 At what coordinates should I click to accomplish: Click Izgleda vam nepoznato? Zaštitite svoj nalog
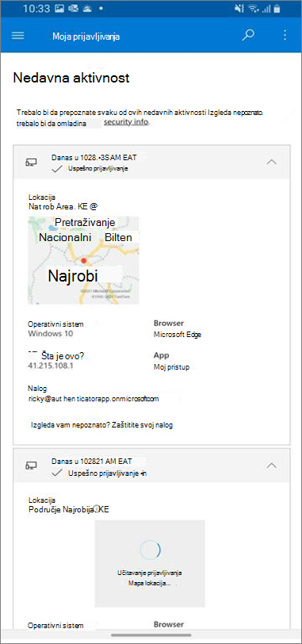101,425
